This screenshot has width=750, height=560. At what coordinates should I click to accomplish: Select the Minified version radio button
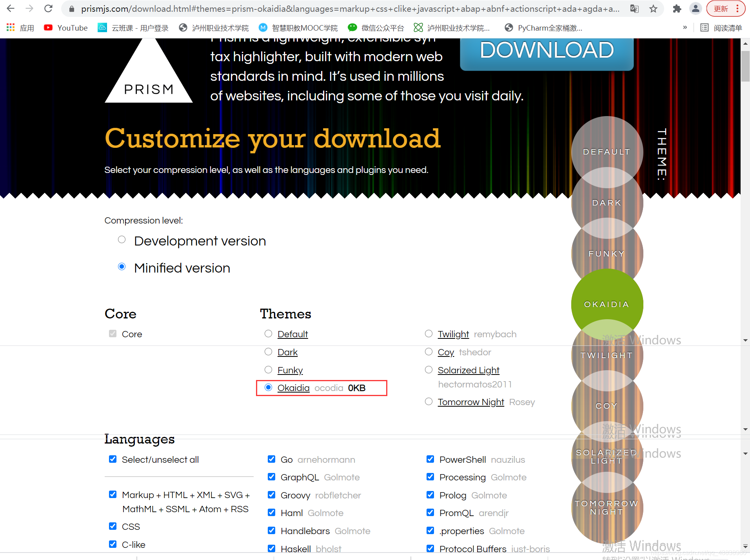[x=122, y=267]
